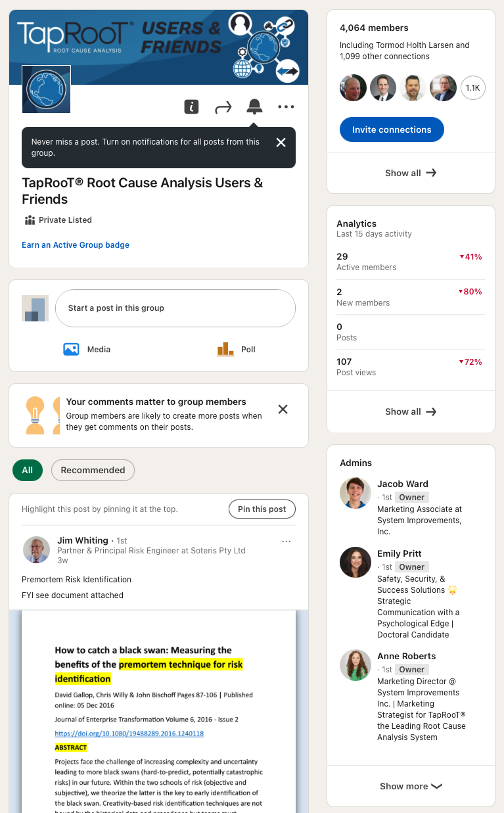Switch to the Recommended filter

point(93,470)
